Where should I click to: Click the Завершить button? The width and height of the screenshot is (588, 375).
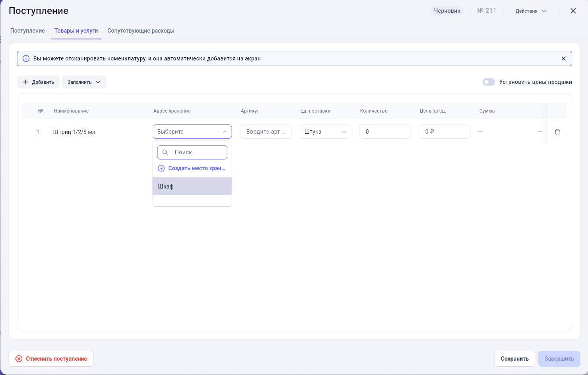point(559,359)
